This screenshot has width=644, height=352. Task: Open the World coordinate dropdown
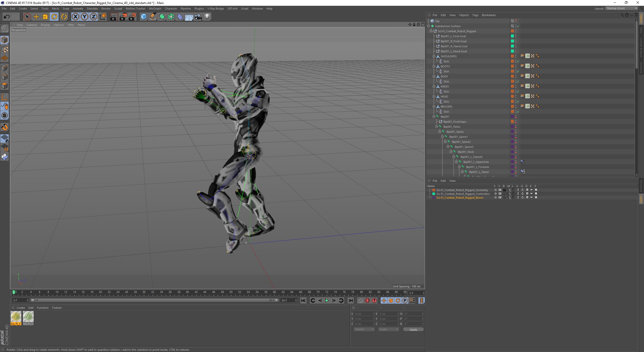(x=364, y=329)
